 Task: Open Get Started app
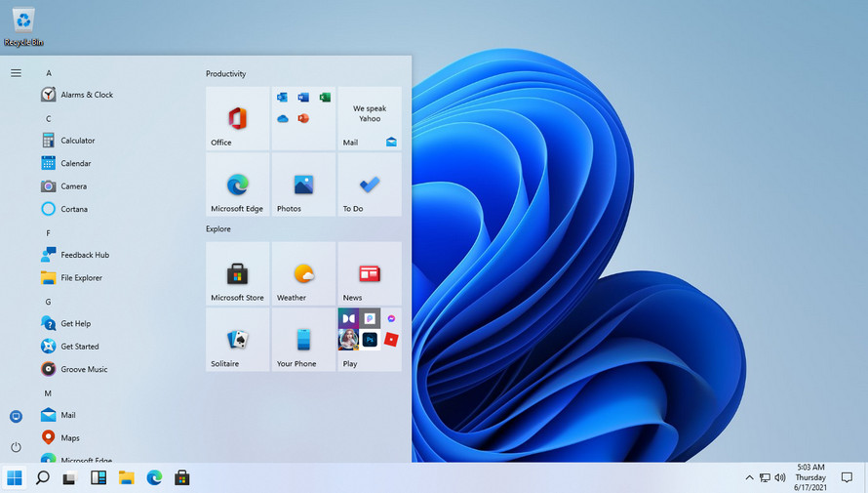(x=70, y=347)
